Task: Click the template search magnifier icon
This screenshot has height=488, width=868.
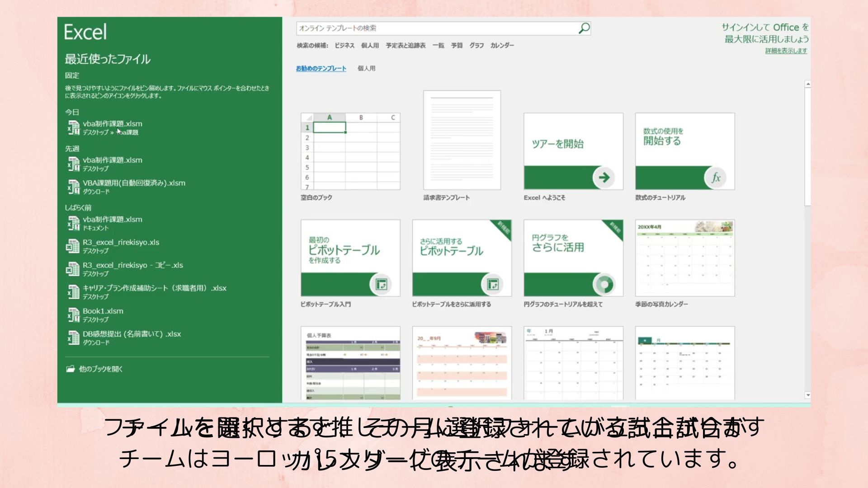Action: (x=584, y=28)
